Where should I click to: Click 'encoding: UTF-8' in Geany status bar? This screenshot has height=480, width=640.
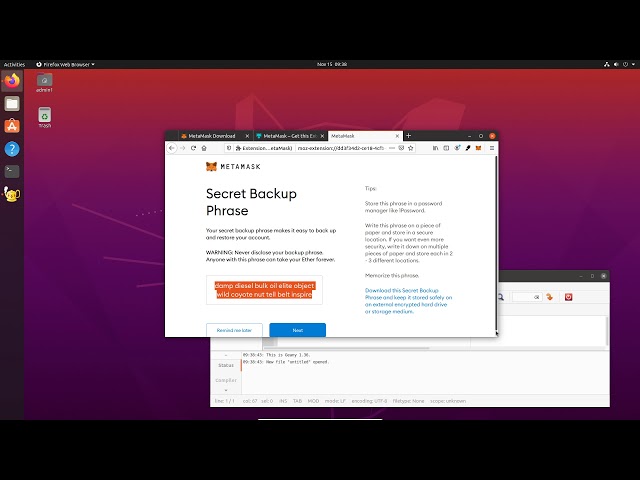point(369,401)
